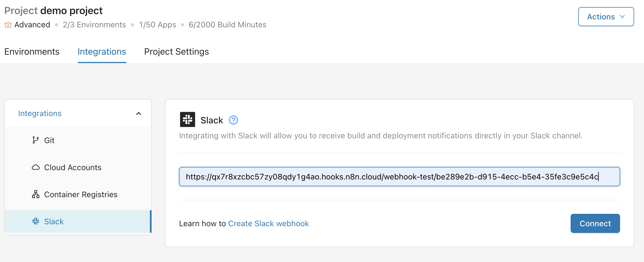The width and height of the screenshot is (644, 262).
Task: Click the Project demo project title
Action: [53, 11]
